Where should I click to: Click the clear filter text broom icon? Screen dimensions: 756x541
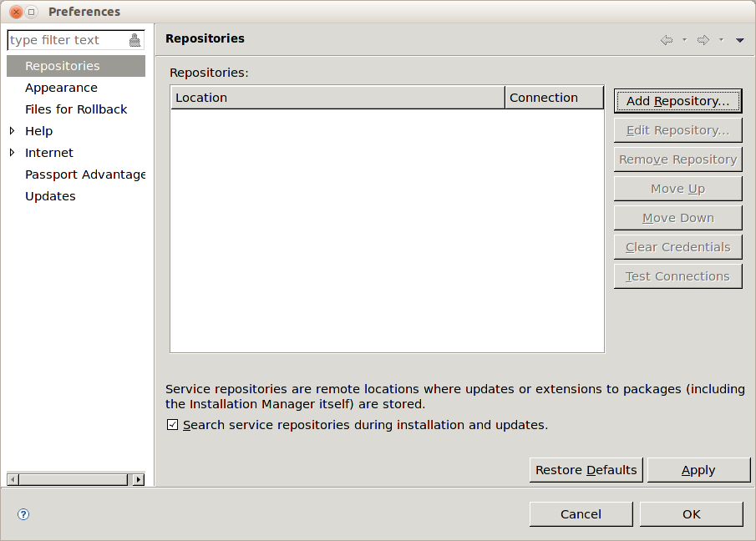pyautogui.click(x=135, y=40)
